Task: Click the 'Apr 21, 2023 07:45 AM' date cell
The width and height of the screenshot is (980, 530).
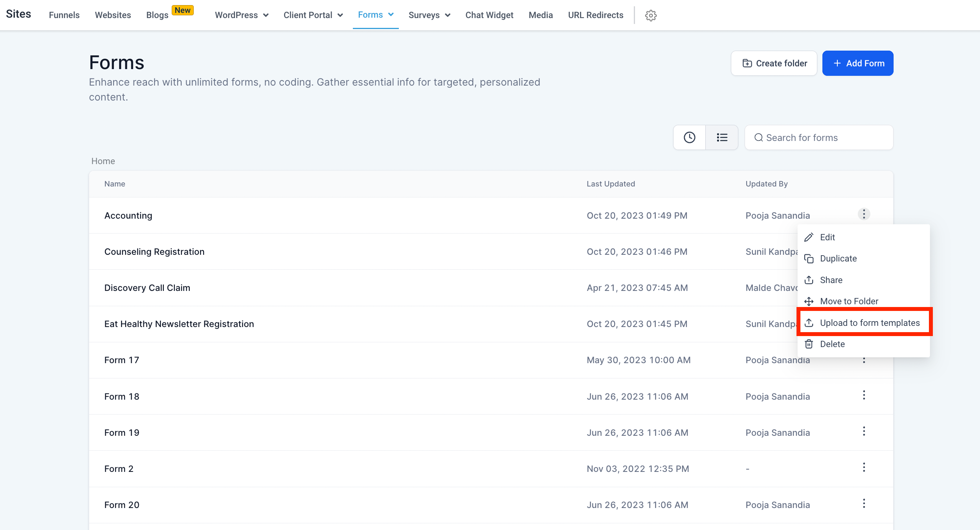Action: pyautogui.click(x=637, y=288)
